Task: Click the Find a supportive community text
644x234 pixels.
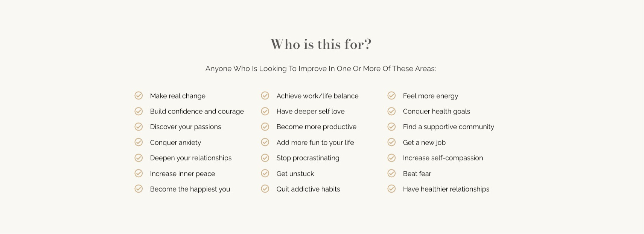Action: pos(448,127)
